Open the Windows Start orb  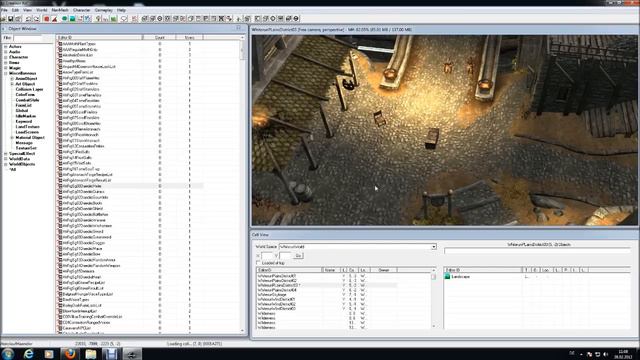pos(8,353)
